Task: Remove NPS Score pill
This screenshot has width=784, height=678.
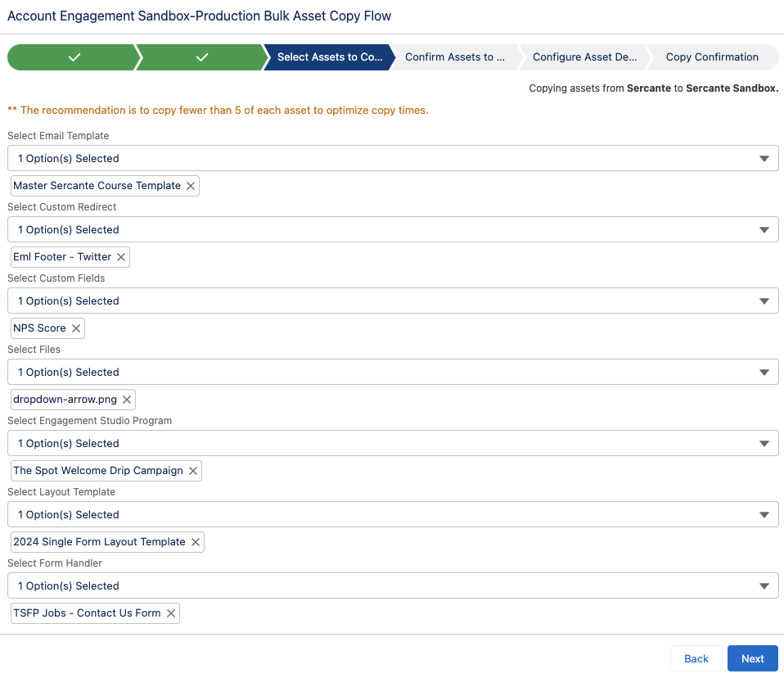Action: coord(76,328)
